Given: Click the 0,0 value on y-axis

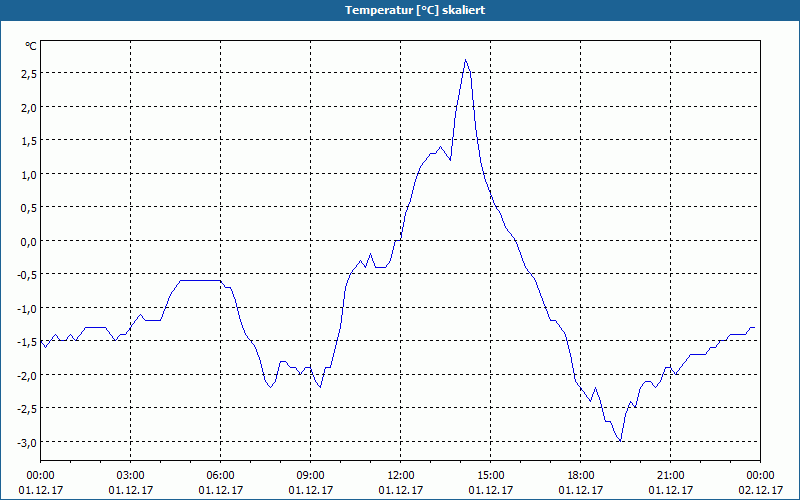Looking at the screenshot, I should (30, 242).
